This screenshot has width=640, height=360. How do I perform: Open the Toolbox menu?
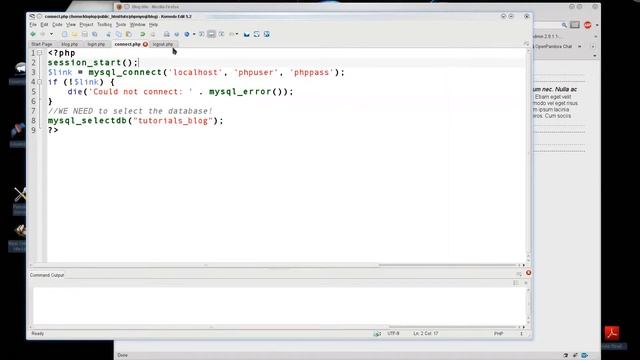104,24
